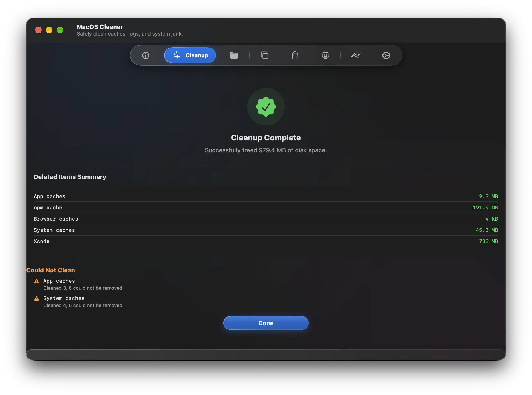
Task: Click 'Cleaned 4, 6 could not be removed'
Action: click(x=82, y=305)
